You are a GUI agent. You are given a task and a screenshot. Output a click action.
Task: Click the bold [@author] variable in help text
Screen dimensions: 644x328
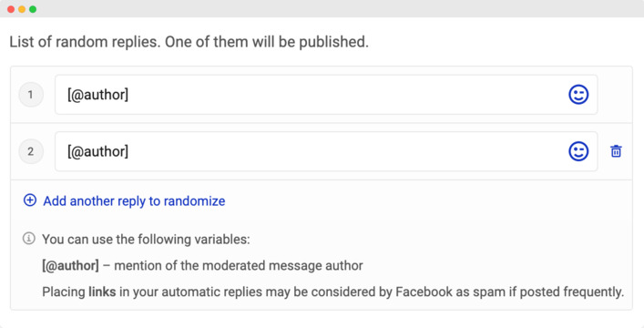(x=70, y=266)
